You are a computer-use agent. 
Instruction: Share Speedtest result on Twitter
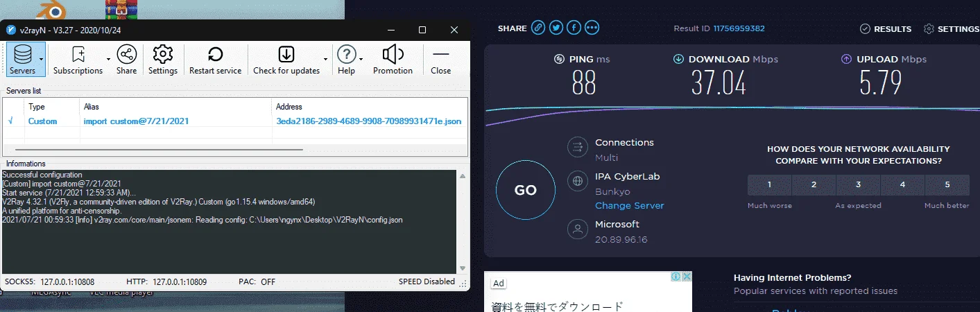point(556,28)
